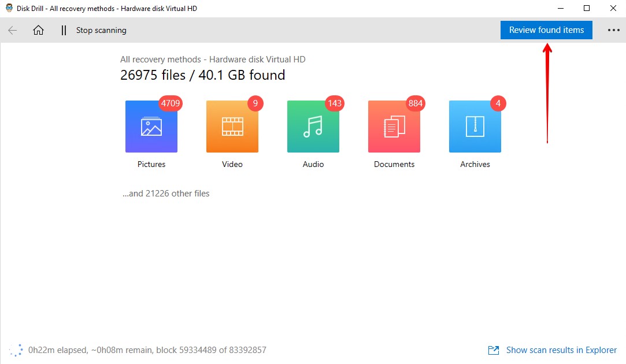Viewport: 626px width, 364px height.
Task: Click the Stop scanning label
Action: 101,30
